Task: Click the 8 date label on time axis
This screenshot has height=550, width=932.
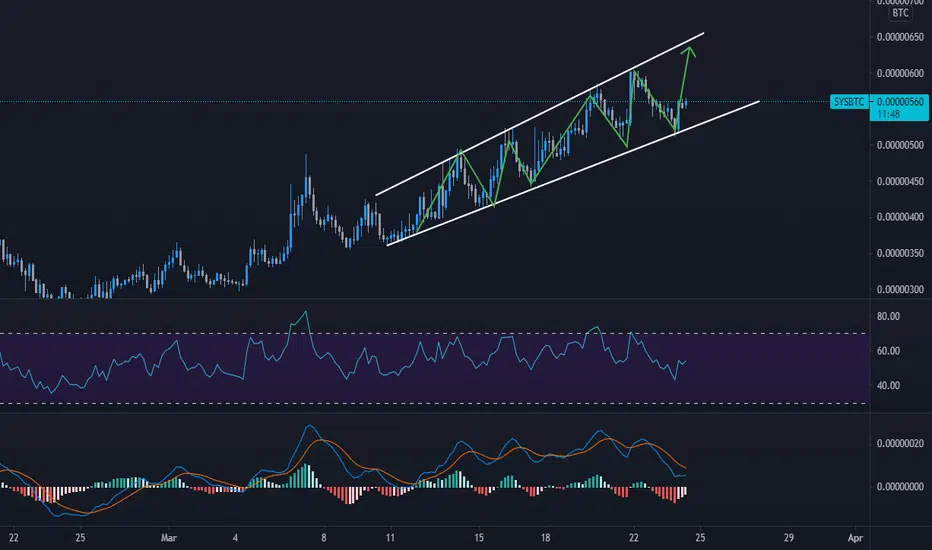Action: pyautogui.click(x=324, y=538)
